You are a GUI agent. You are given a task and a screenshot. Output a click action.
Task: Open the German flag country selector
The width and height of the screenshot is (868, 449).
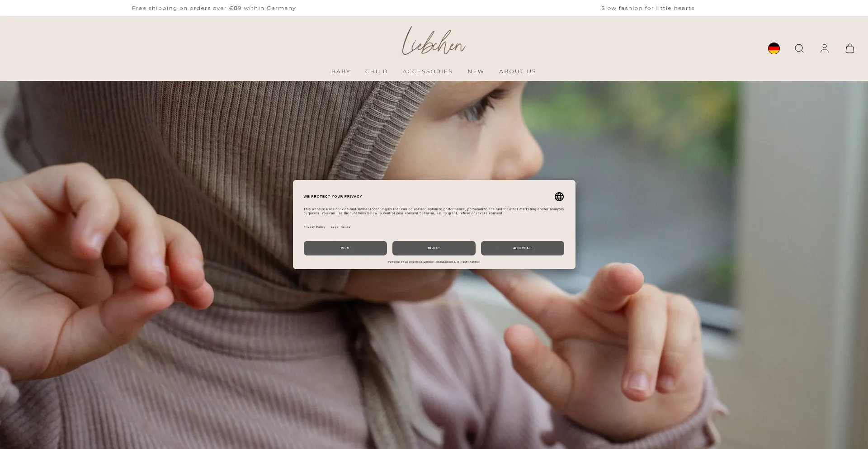pyautogui.click(x=774, y=48)
